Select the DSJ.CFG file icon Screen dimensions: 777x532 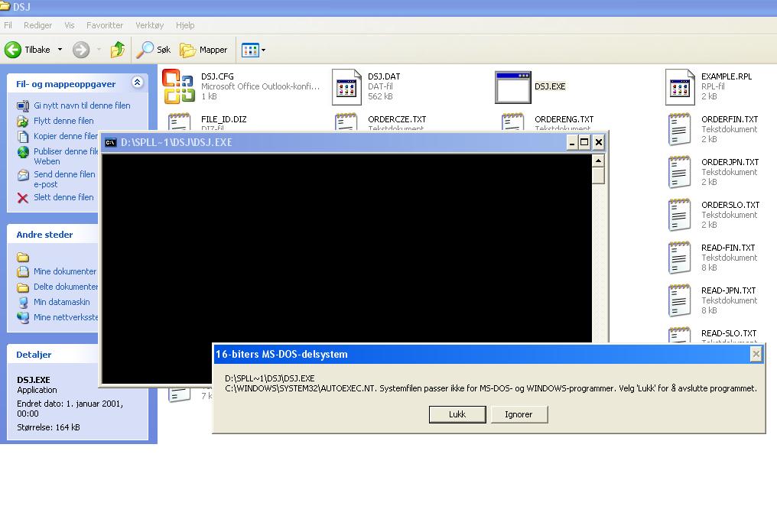click(178, 86)
